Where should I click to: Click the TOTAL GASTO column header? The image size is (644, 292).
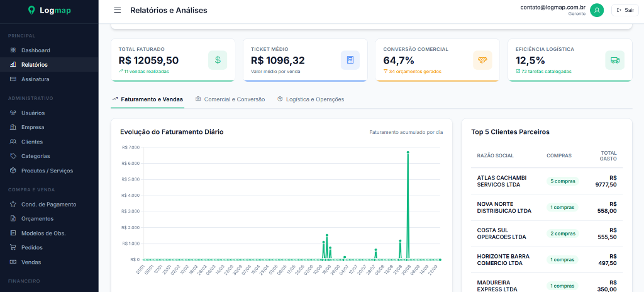[x=608, y=155]
